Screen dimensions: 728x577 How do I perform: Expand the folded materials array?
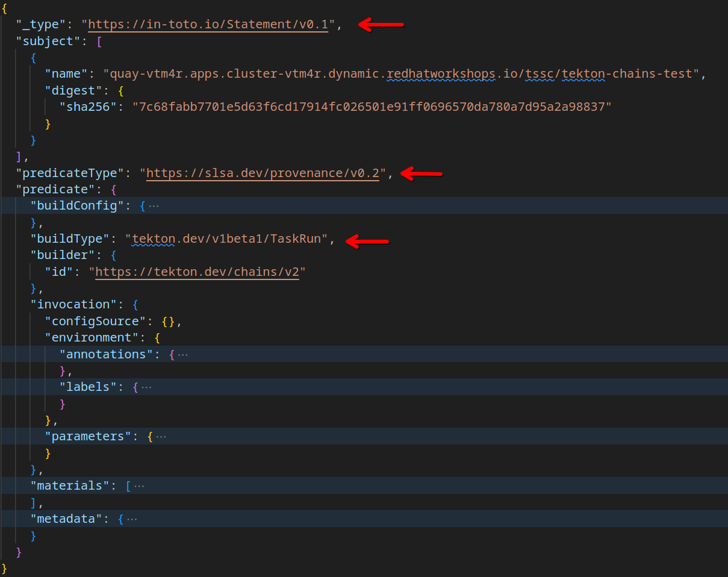(x=139, y=485)
